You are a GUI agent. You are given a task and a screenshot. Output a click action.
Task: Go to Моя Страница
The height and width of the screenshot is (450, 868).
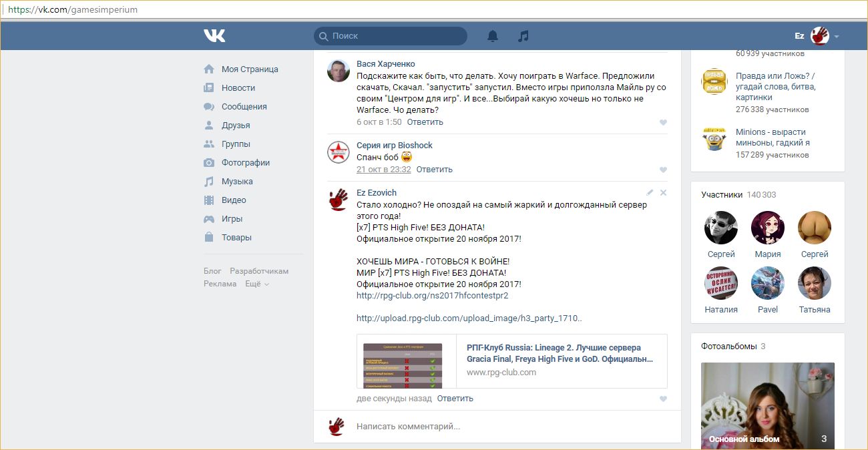point(250,69)
